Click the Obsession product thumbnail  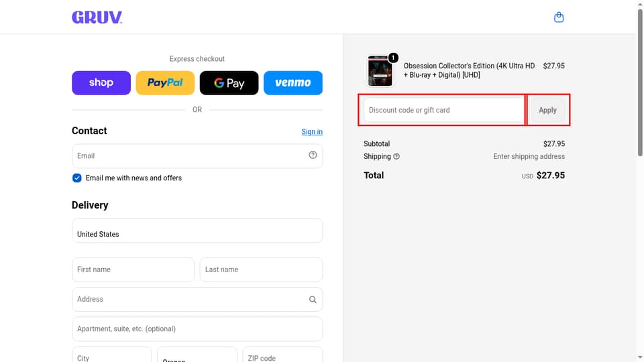pyautogui.click(x=380, y=70)
